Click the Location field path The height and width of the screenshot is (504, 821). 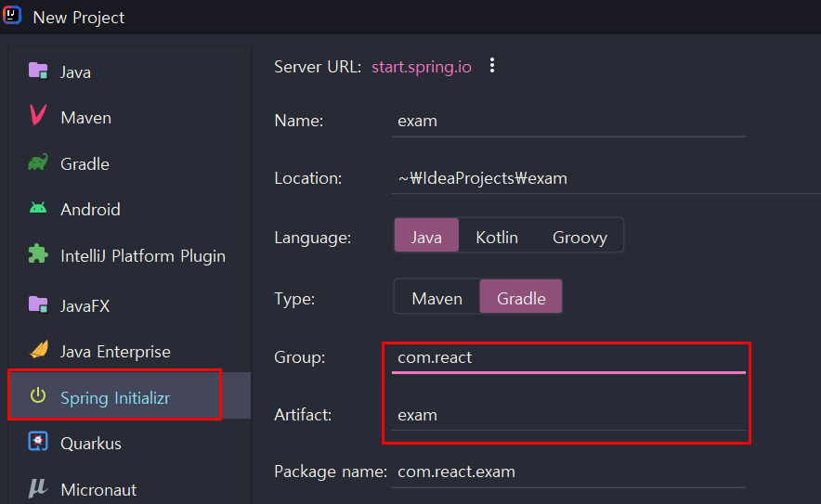tap(606, 178)
